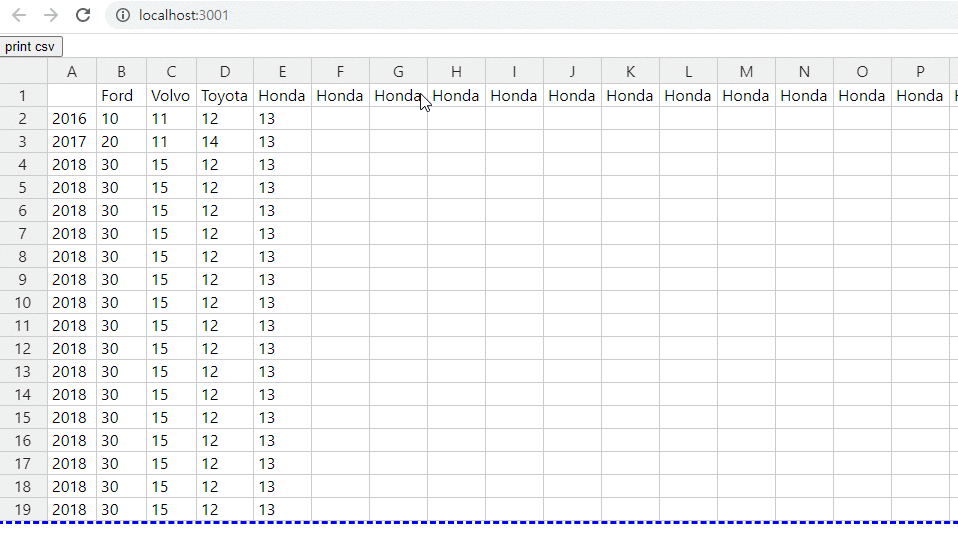Select column M header
Screen dimensions: 958x540
[x=747, y=71]
